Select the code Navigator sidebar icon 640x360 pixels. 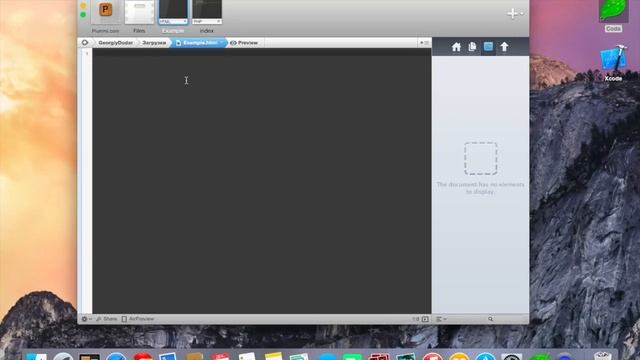pos(488,47)
